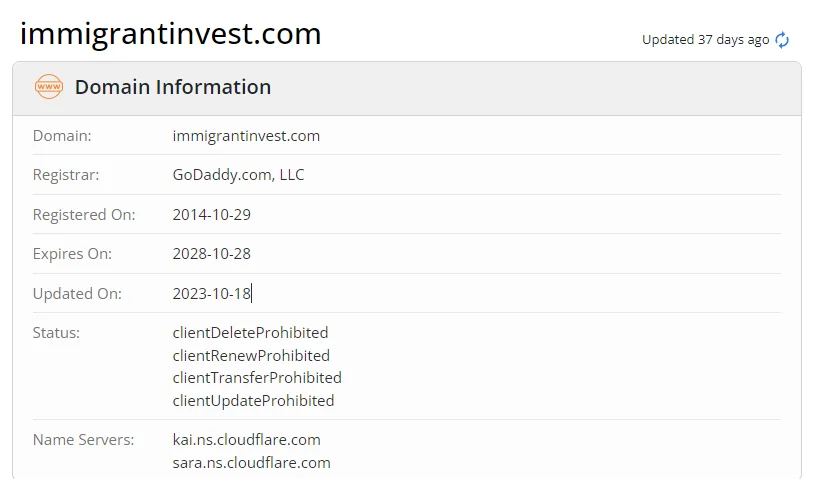Click the clientTransferProhibited status

257,378
